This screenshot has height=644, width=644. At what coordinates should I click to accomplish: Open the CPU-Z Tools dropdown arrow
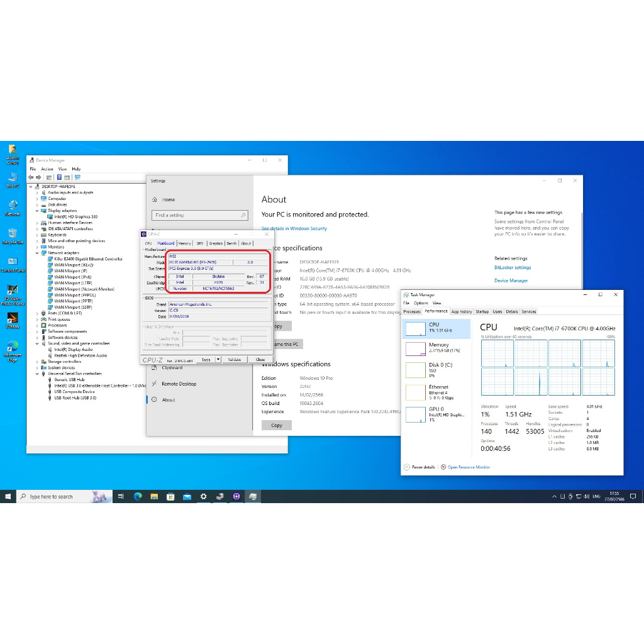coord(218,360)
